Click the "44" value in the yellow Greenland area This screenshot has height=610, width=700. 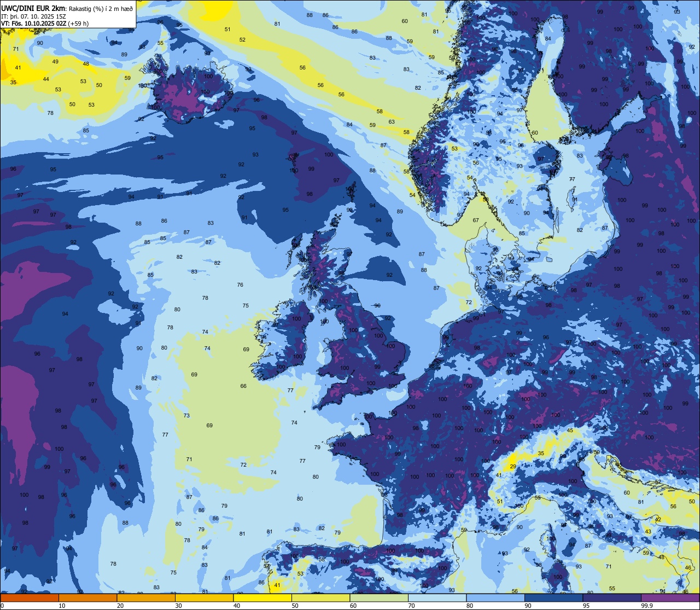coord(46,79)
